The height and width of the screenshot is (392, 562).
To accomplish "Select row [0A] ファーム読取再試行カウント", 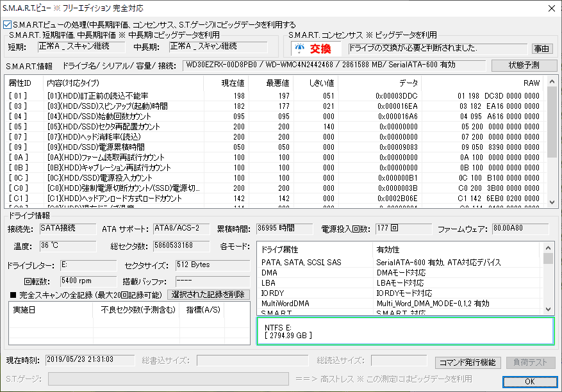I will click(274, 158).
